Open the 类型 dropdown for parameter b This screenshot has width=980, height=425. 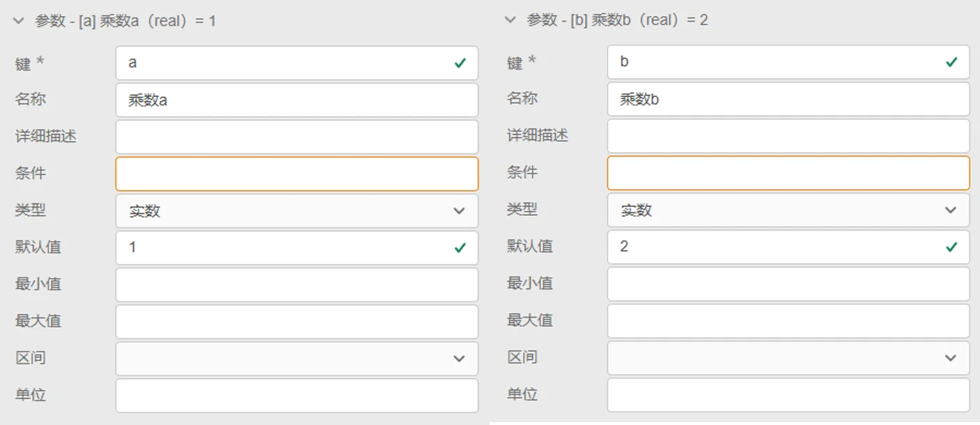[788, 210]
